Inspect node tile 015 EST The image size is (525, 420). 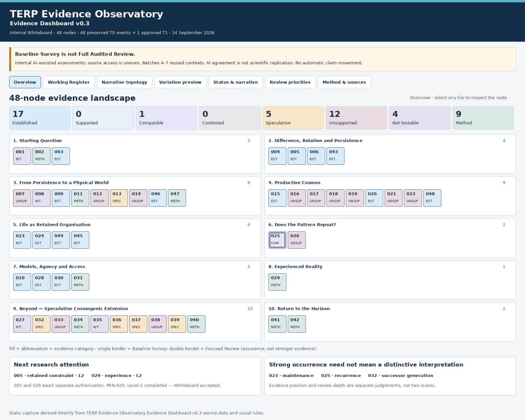[x=277, y=198]
